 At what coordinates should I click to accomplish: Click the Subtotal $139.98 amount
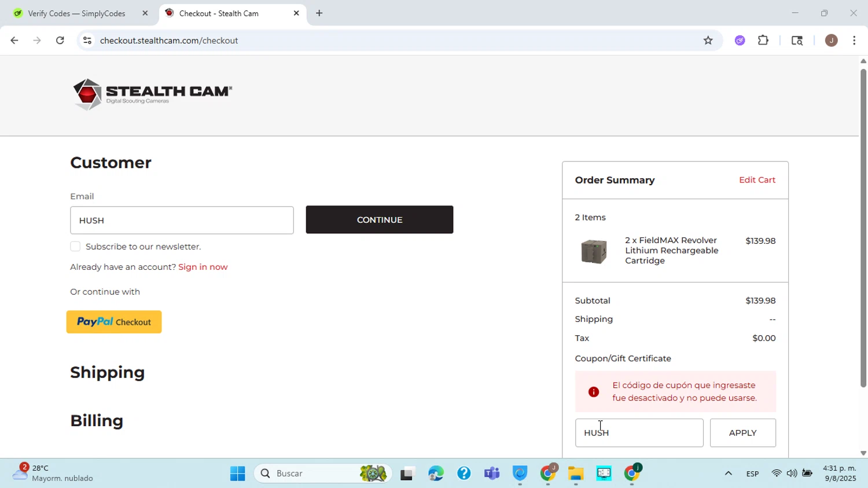click(760, 300)
